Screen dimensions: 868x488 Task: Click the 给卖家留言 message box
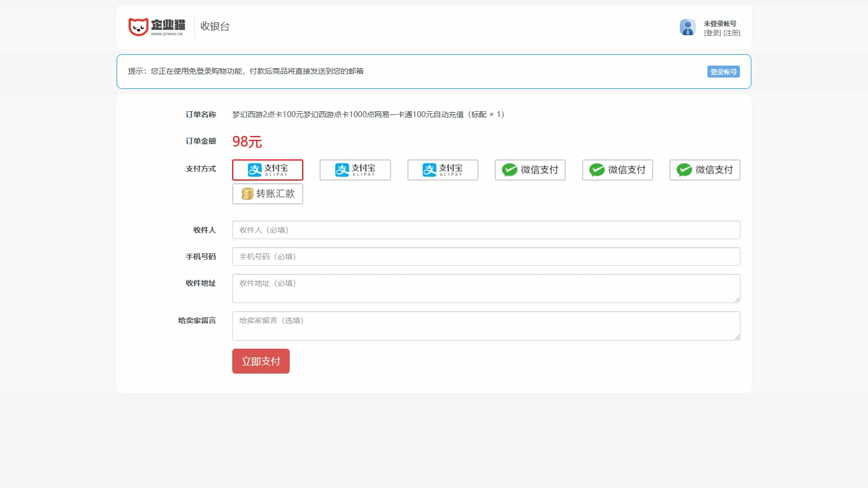(x=486, y=326)
